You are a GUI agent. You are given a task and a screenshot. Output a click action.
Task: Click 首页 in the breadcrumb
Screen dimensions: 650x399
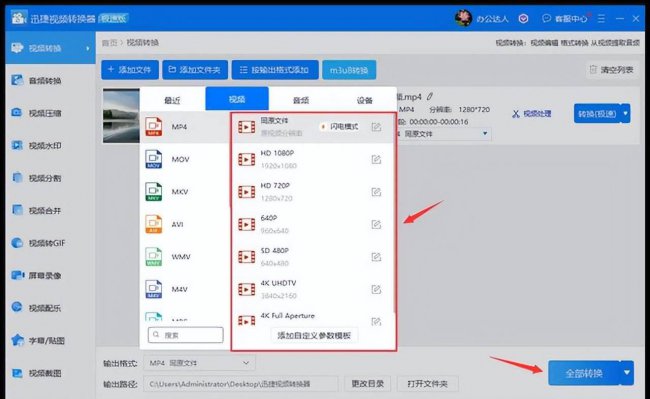[x=109, y=43]
